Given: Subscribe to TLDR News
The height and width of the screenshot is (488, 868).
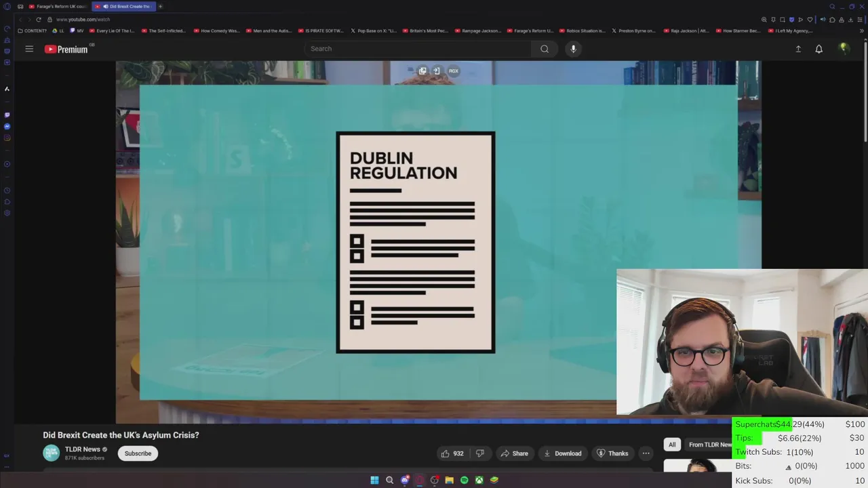Looking at the screenshot, I should tap(138, 453).
